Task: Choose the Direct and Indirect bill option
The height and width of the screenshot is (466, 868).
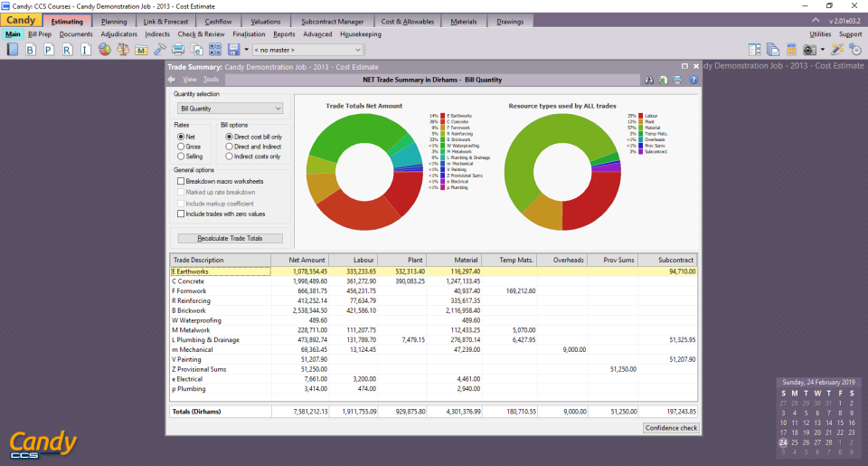Action: point(229,147)
